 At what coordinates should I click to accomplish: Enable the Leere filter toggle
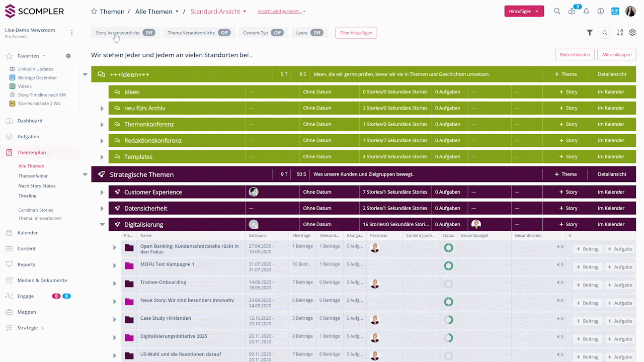[316, 33]
